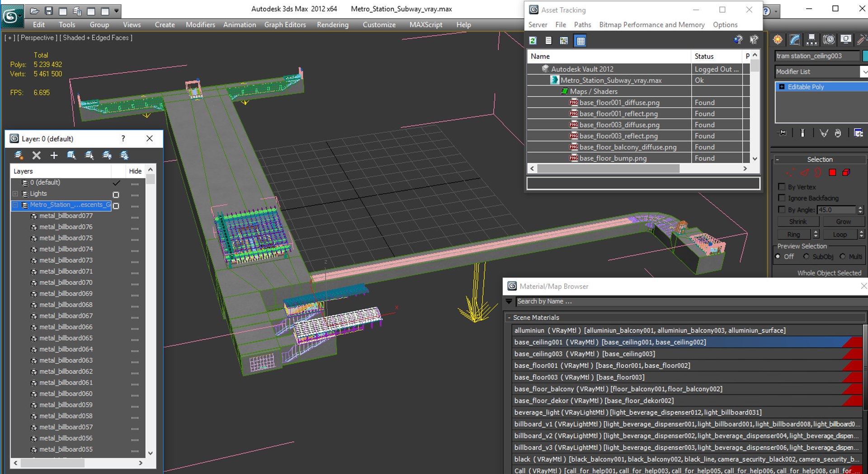
Task: Click Status Log list icon in Asset Tracking
Action: pyautogui.click(x=548, y=41)
